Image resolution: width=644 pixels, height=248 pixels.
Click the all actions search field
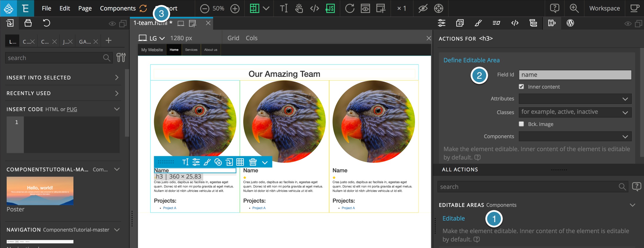click(x=533, y=187)
